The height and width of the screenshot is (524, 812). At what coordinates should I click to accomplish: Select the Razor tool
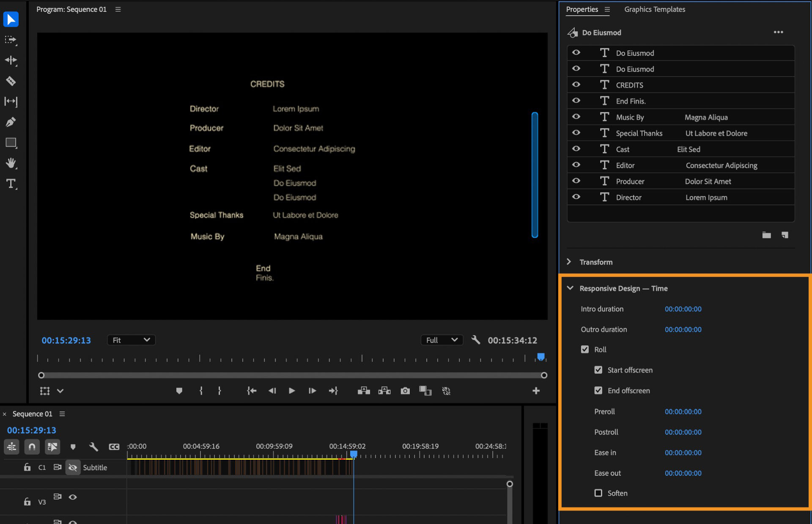coord(11,81)
